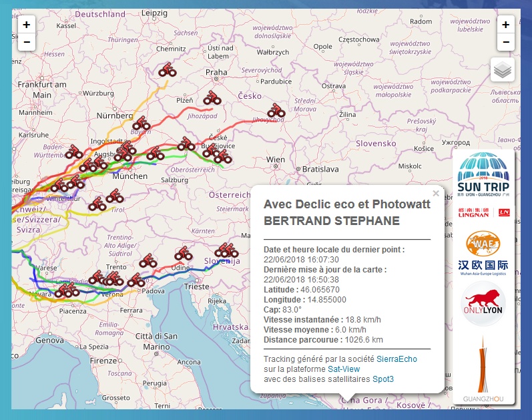Viewport: 532px width, 420px height.
Task: Select the cyclist marker northwest of Praha
Action: click(168, 69)
